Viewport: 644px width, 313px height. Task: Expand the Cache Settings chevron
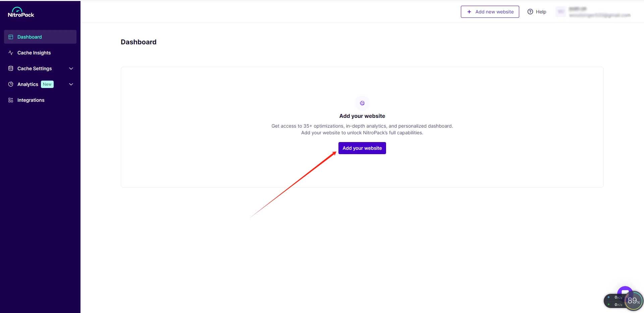[71, 69]
